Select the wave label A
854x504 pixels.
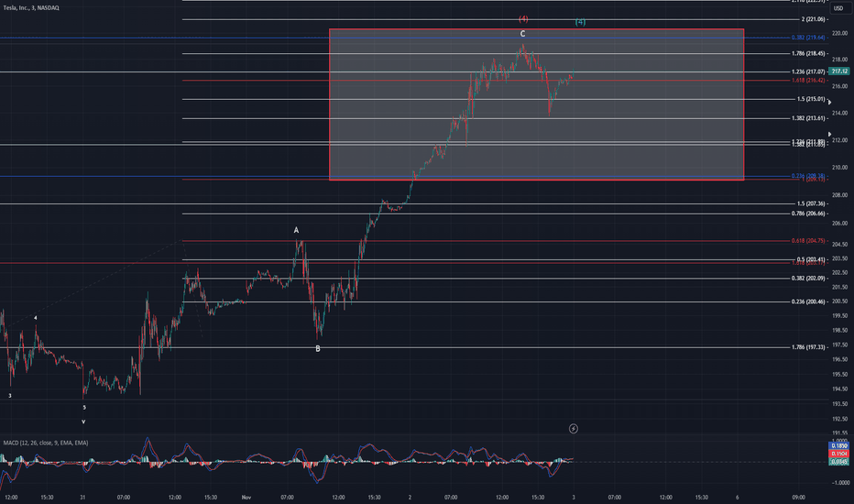point(296,231)
